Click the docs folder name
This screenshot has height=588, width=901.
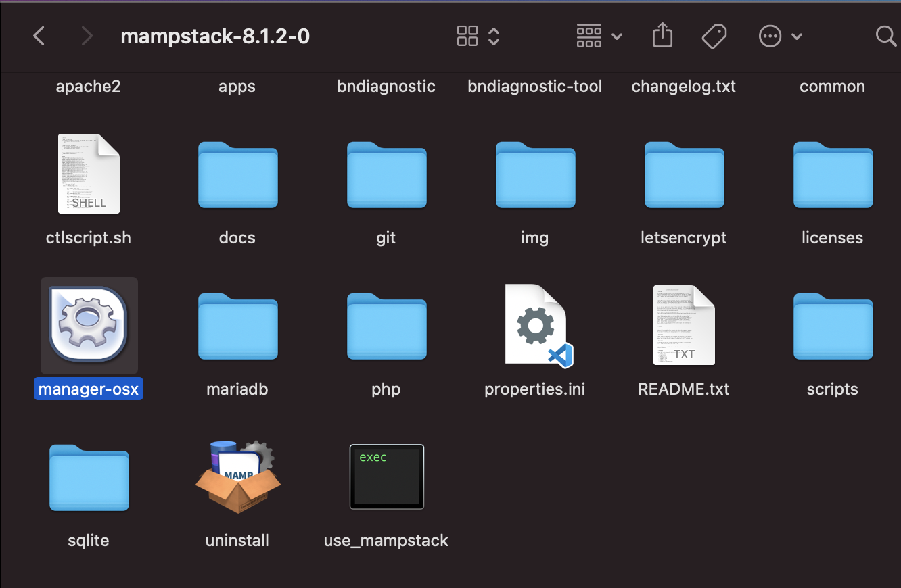click(x=237, y=238)
